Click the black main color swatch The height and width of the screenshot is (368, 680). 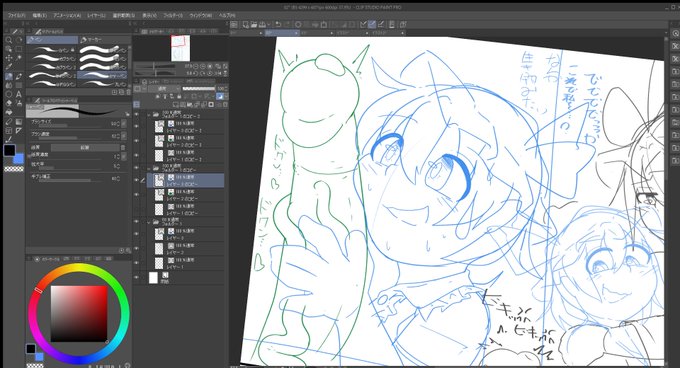click(9, 150)
